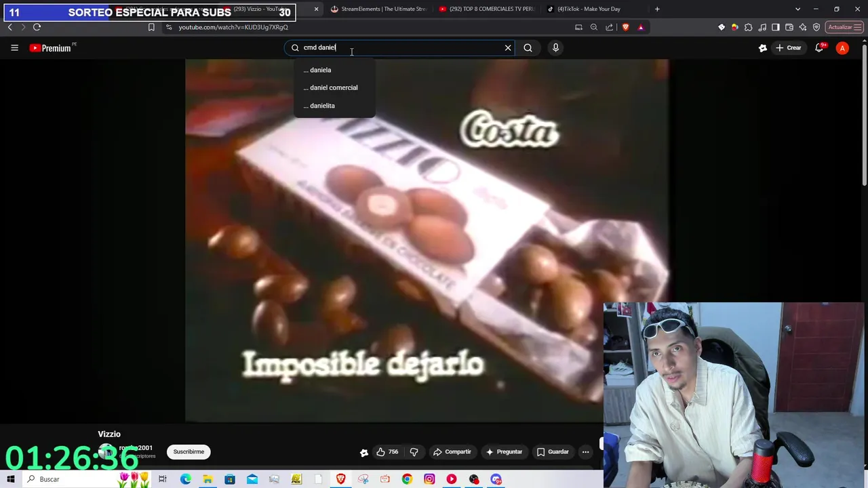
Task: Start voice search with the microphone
Action: pos(555,47)
